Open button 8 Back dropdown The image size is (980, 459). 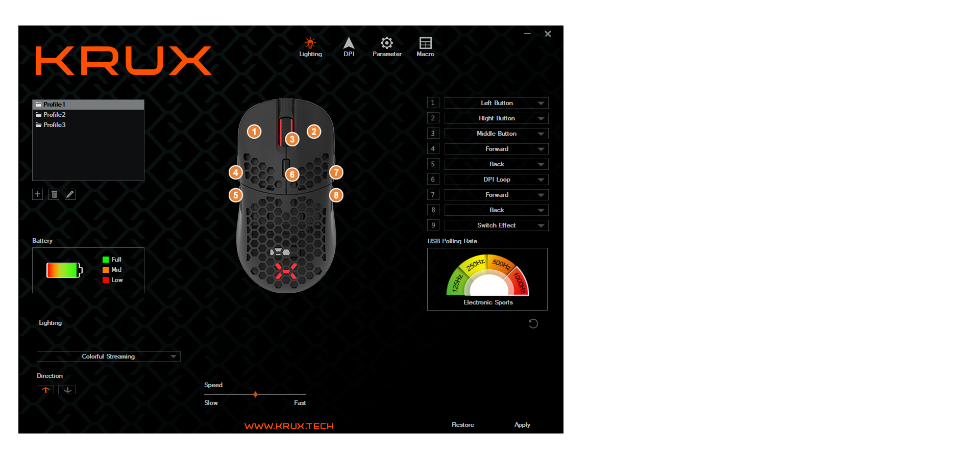[x=497, y=210]
